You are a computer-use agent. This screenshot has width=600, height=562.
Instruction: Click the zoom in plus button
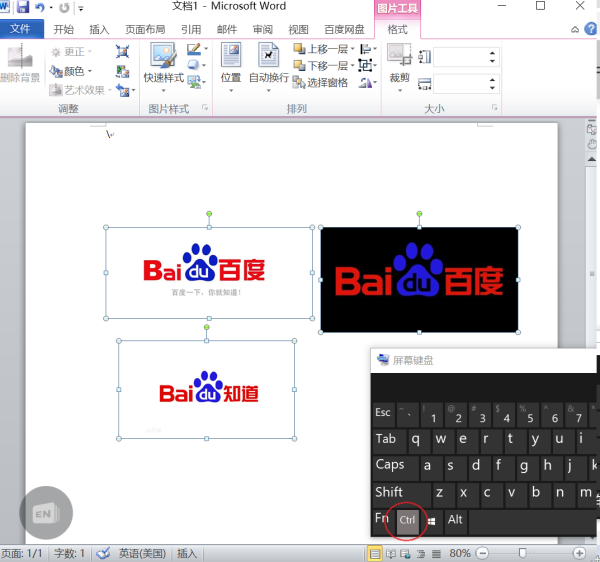tap(579, 553)
